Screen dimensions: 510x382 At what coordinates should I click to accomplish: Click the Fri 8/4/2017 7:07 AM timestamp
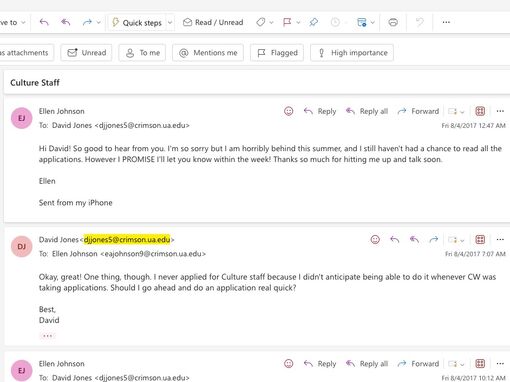pyautogui.click(x=475, y=254)
